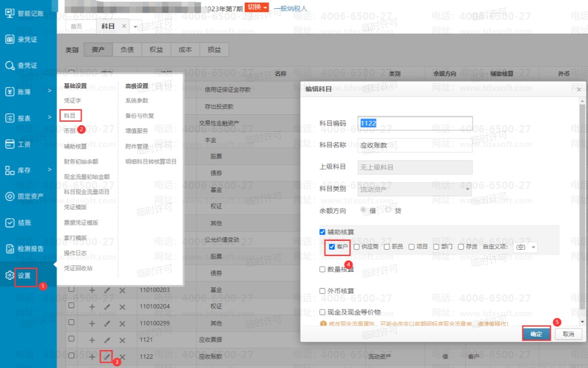Viewport: 588px width, 368px height.
Task: Enable the 数量核算 checkbox
Action: pos(322,269)
